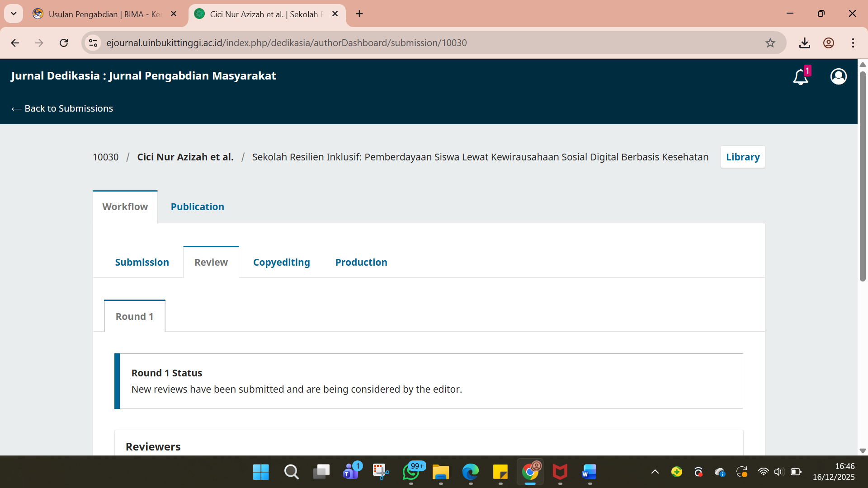Open WhatsApp from the taskbar
Image resolution: width=868 pixels, height=488 pixels.
pyautogui.click(x=411, y=472)
